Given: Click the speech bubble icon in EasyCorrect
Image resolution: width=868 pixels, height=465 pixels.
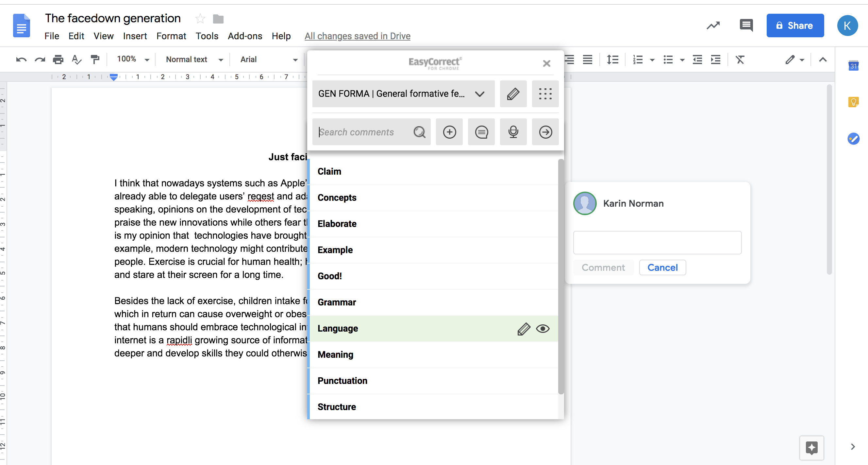Looking at the screenshot, I should click(x=481, y=132).
